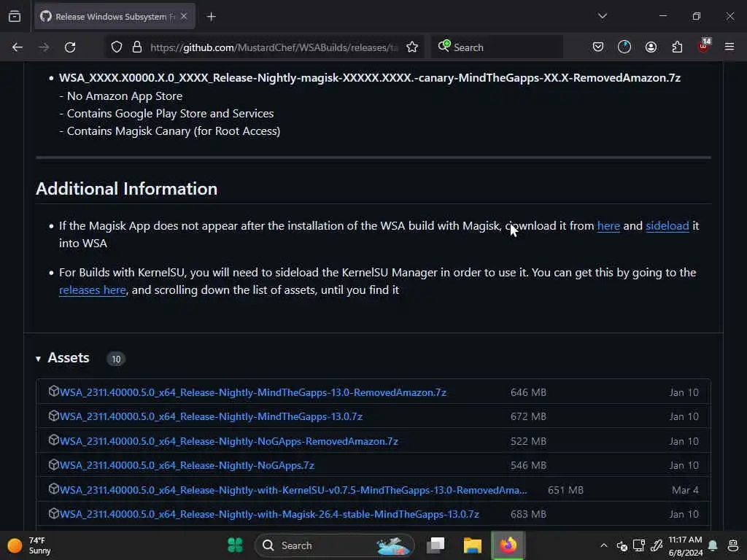The width and height of the screenshot is (747, 560).
Task: Click the 646 MB file size
Action: (528, 392)
